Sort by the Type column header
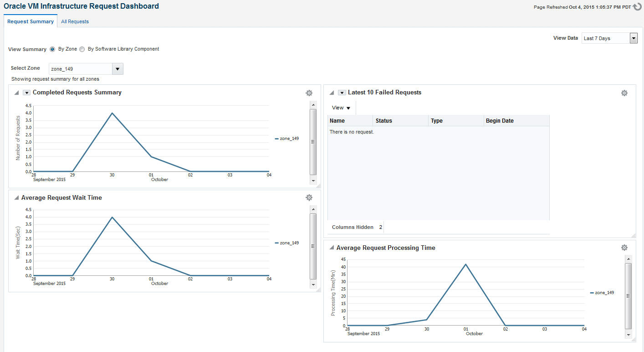 click(456, 121)
